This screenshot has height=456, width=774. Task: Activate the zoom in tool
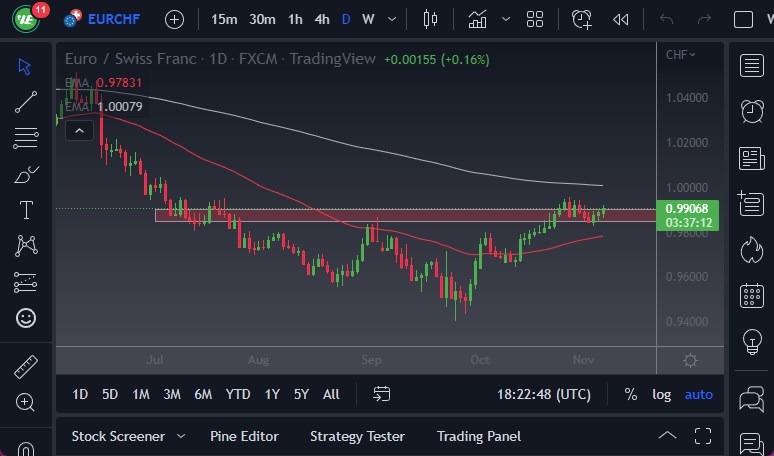(x=25, y=403)
